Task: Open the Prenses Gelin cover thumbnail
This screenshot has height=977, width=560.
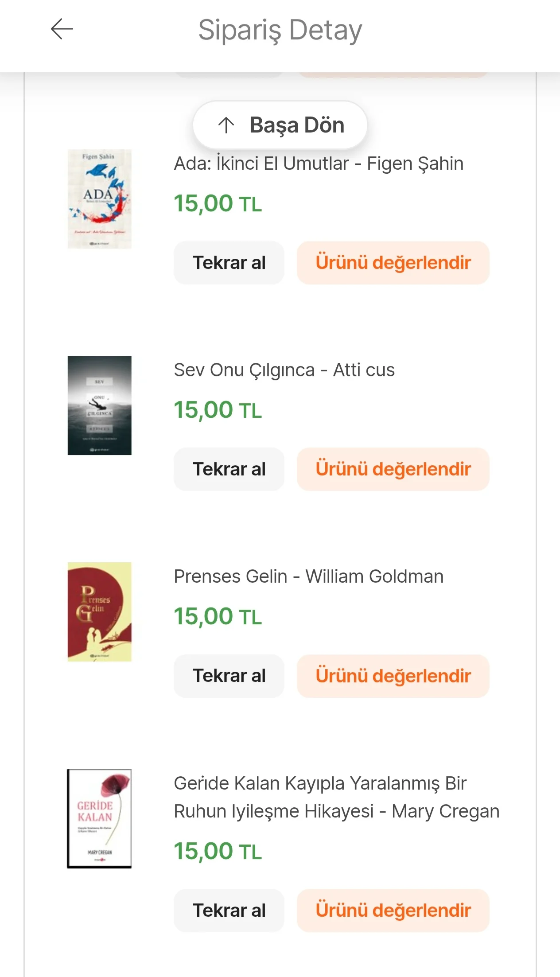Action: [100, 612]
